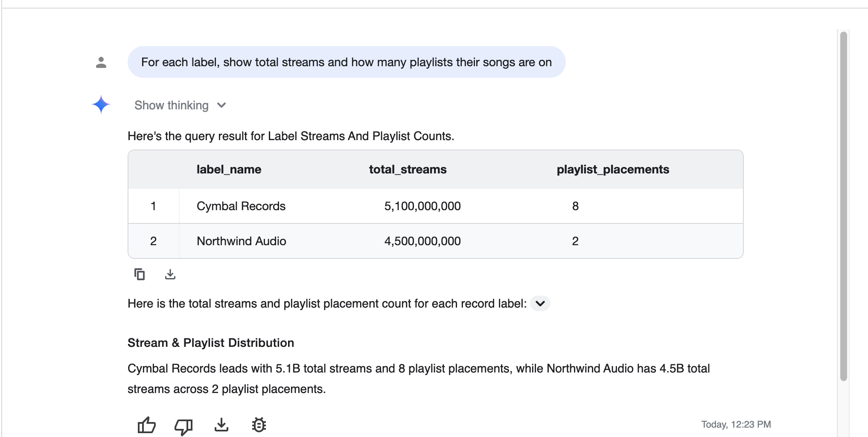Sort by the label_name column header

[x=229, y=169]
